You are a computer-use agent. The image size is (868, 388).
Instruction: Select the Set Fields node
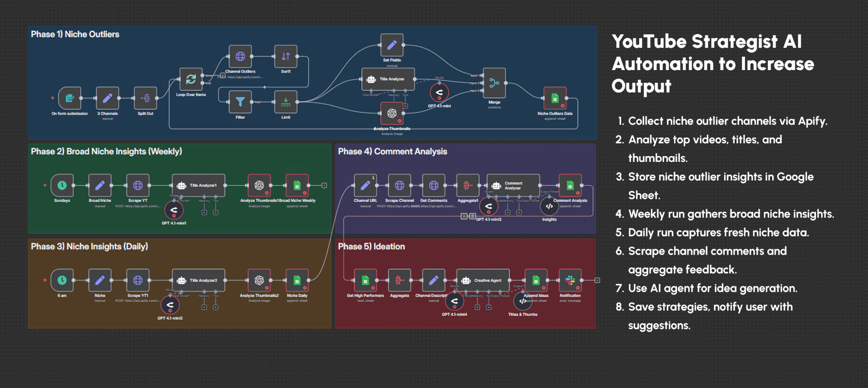click(x=392, y=45)
